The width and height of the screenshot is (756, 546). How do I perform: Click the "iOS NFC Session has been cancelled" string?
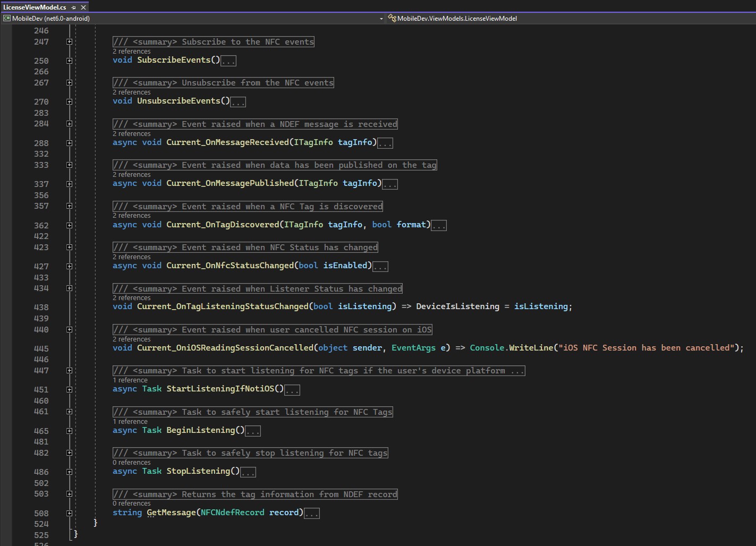[x=647, y=348]
